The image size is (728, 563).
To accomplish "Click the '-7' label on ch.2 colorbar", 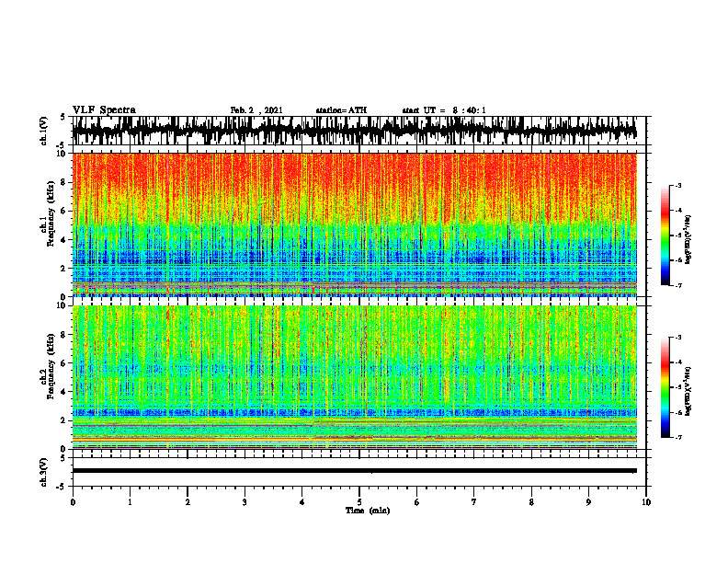I will pyautogui.click(x=678, y=438).
